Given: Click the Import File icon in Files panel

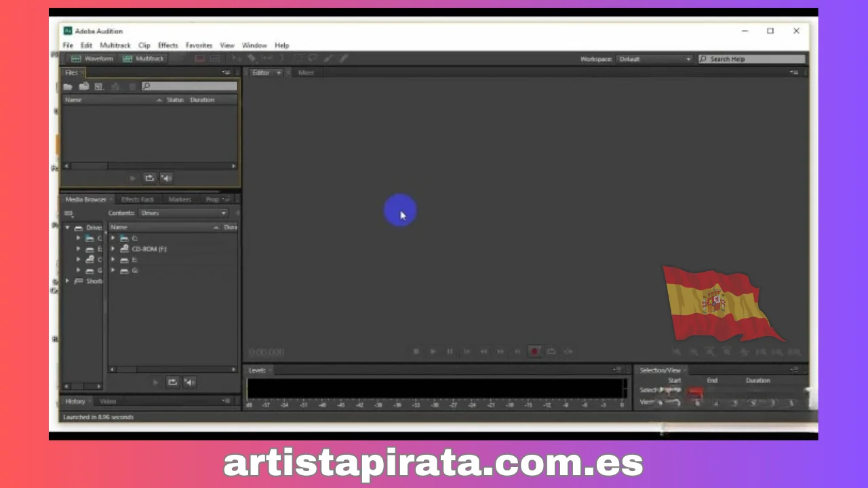Looking at the screenshot, I should (83, 86).
